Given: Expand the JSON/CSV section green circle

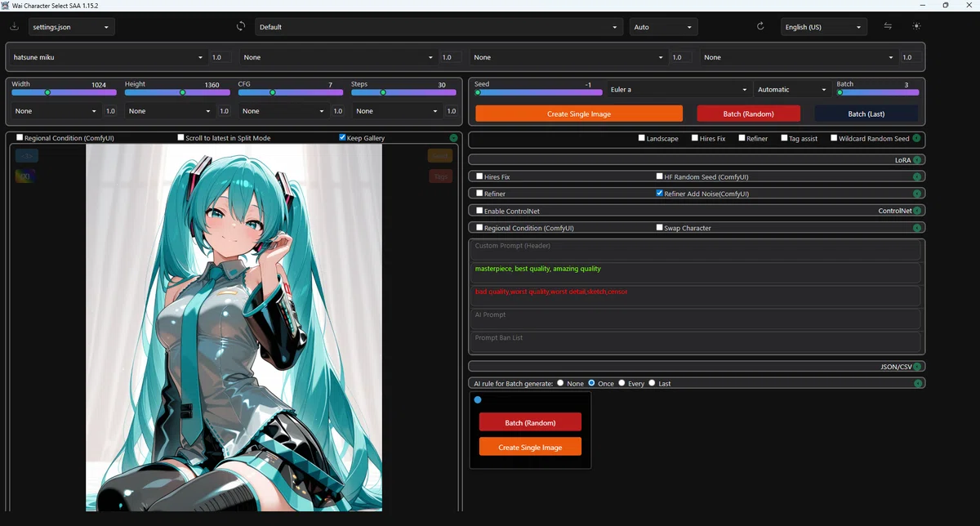Looking at the screenshot, I should coord(917,367).
